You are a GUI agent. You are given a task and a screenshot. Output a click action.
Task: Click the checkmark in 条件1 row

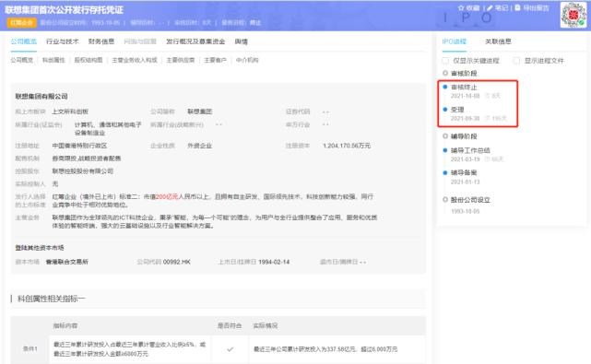click(x=230, y=349)
